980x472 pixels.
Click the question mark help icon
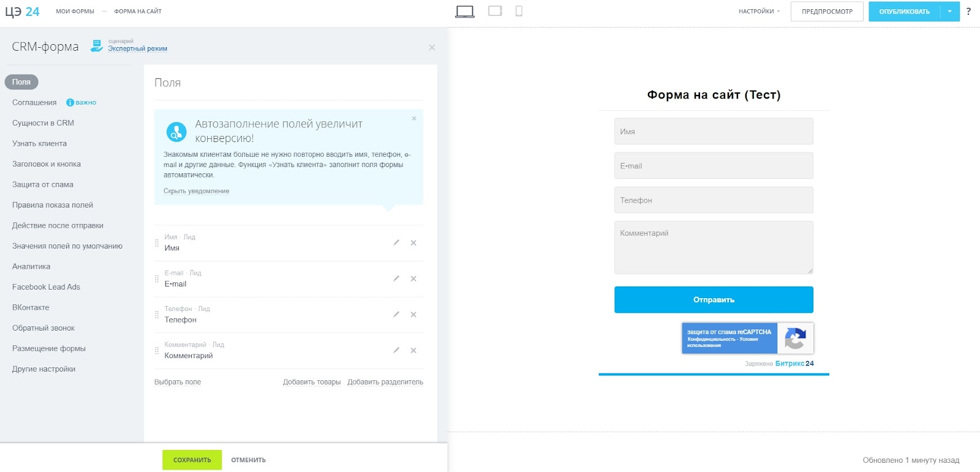click(x=968, y=11)
